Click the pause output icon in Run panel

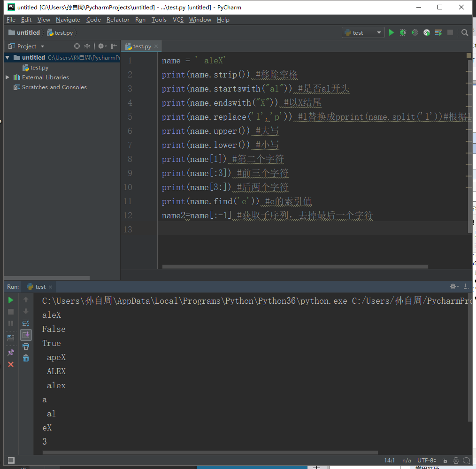point(11,323)
